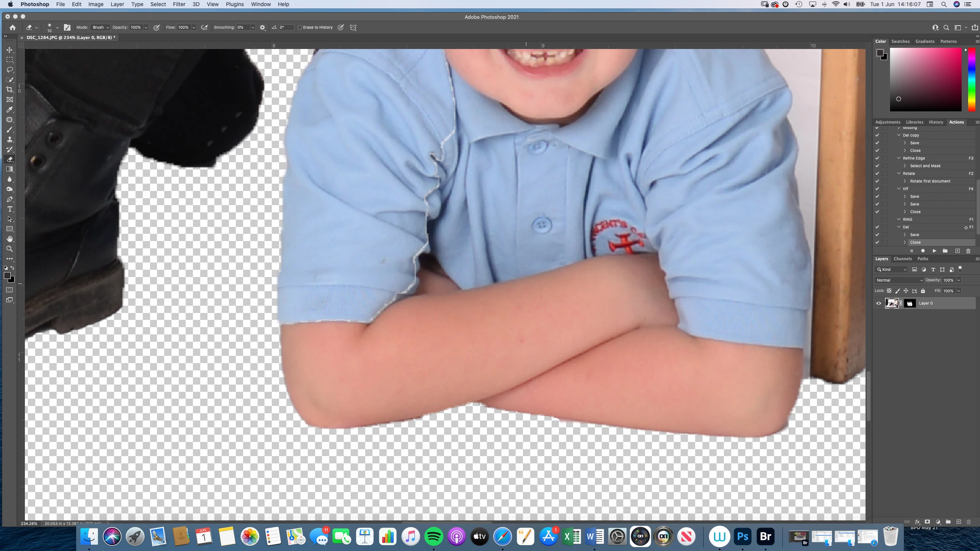980x551 pixels.
Task: Delete the layer with the trash icon
Action: click(x=969, y=522)
